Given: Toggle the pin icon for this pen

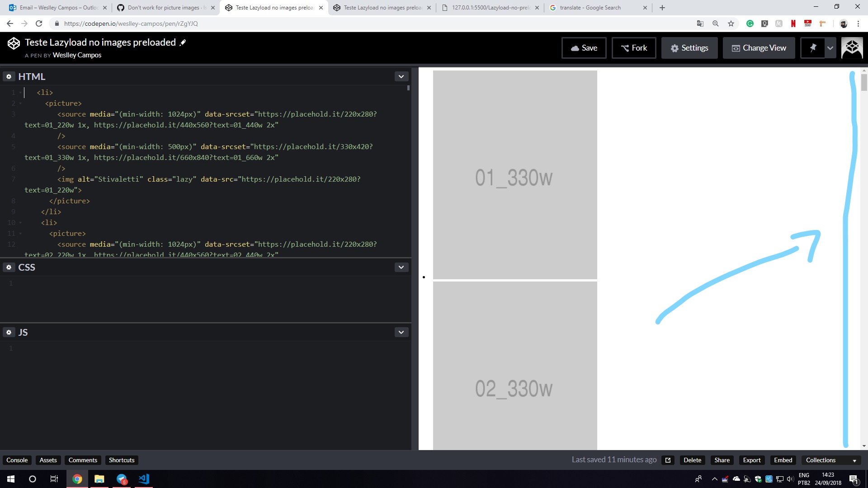Looking at the screenshot, I should (x=813, y=47).
